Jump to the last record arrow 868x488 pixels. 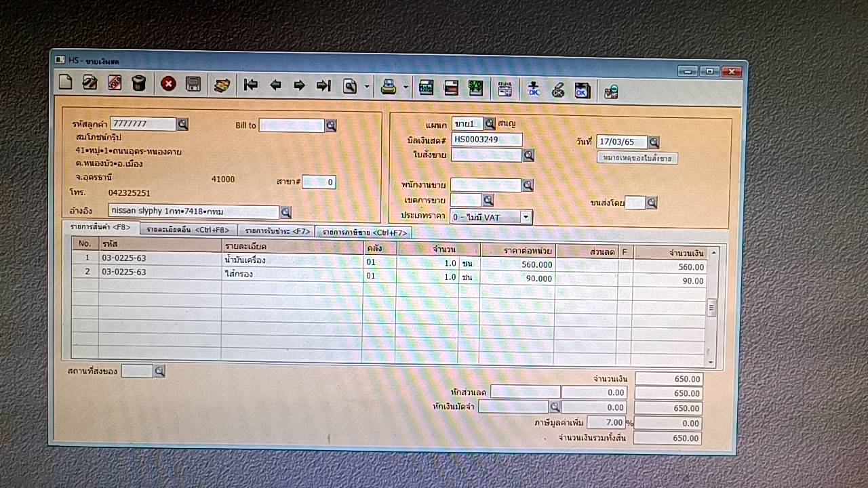click(323, 85)
